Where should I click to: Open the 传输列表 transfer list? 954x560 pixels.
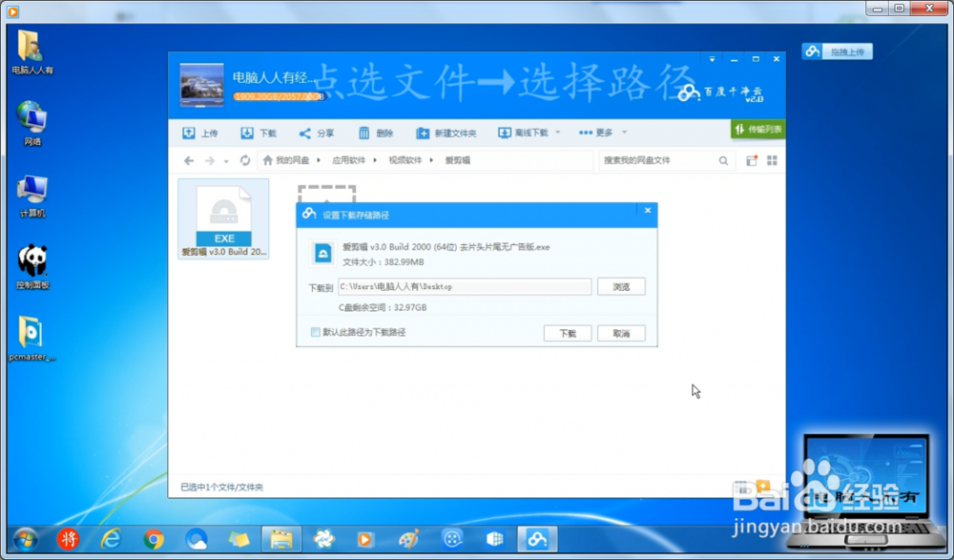click(758, 129)
